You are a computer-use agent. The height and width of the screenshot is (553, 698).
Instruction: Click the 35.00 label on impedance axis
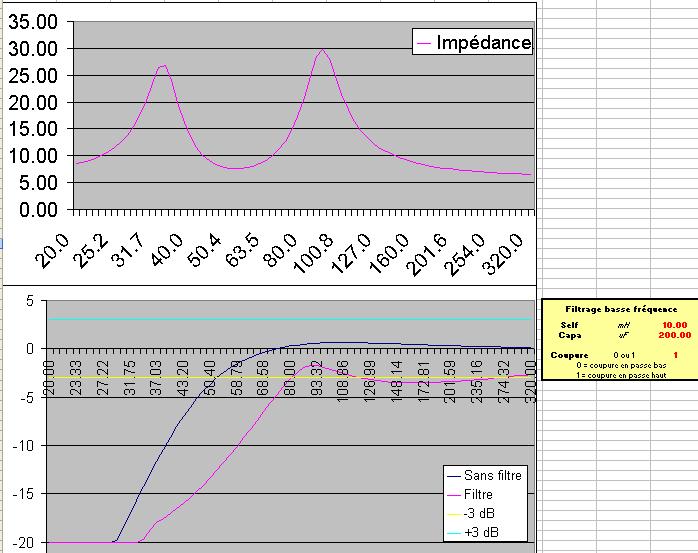point(33,21)
